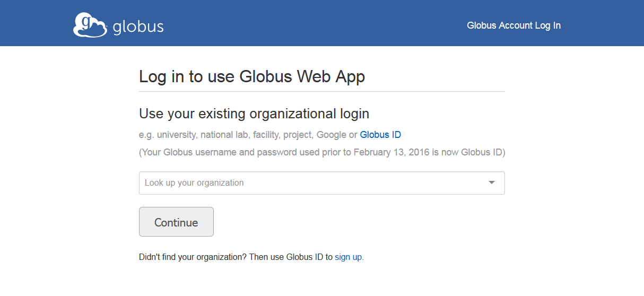
Task: Click the word Google in example text
Action: tap(332, 135)
